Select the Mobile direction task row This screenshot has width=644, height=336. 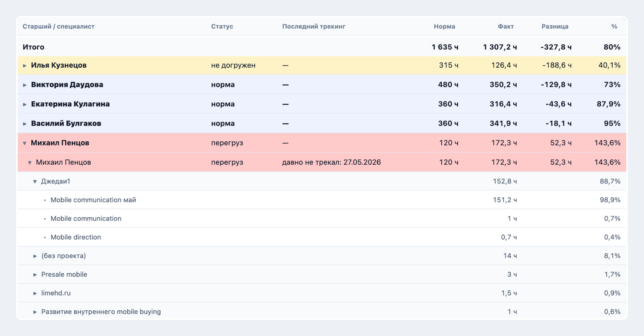(x=322, y=237)
